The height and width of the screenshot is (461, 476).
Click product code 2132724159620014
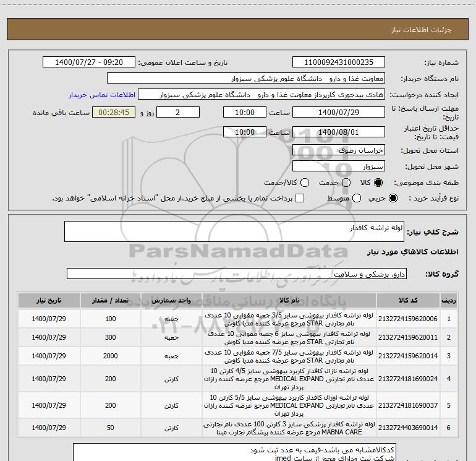(408, 356)
